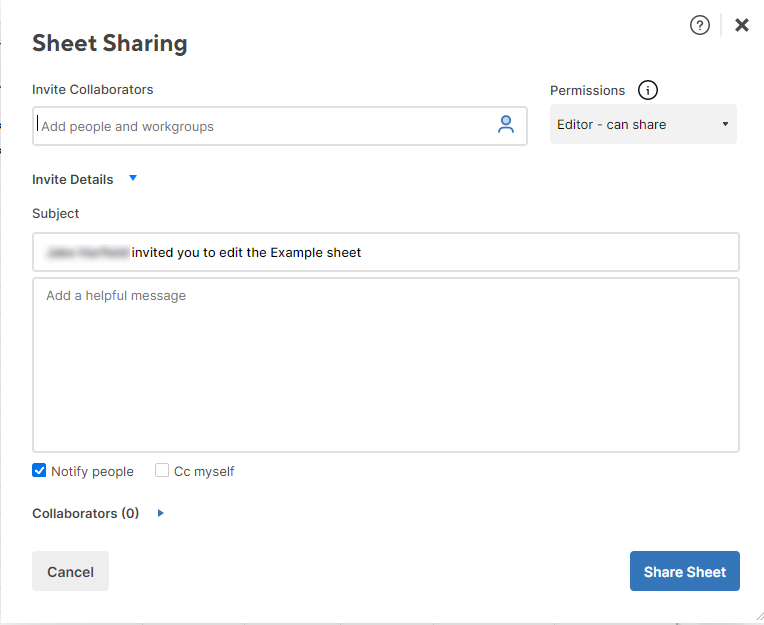Click the "Cc myself" label text

(x=204, y=472)
